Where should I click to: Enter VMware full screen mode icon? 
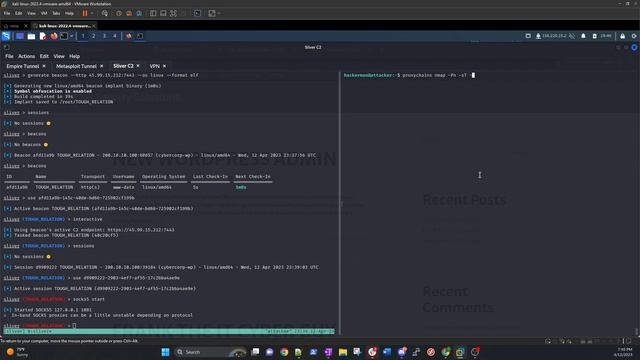tap(173, 13)
